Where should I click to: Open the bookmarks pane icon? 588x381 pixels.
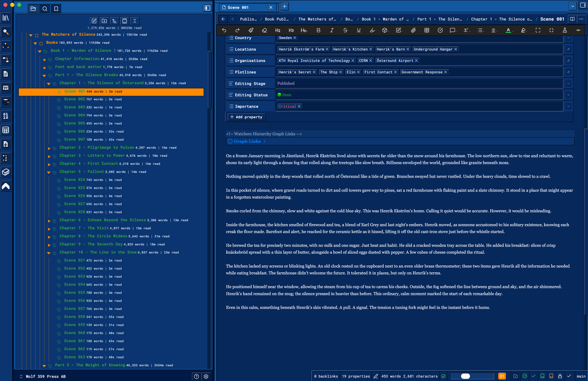[x=56, y=9]
